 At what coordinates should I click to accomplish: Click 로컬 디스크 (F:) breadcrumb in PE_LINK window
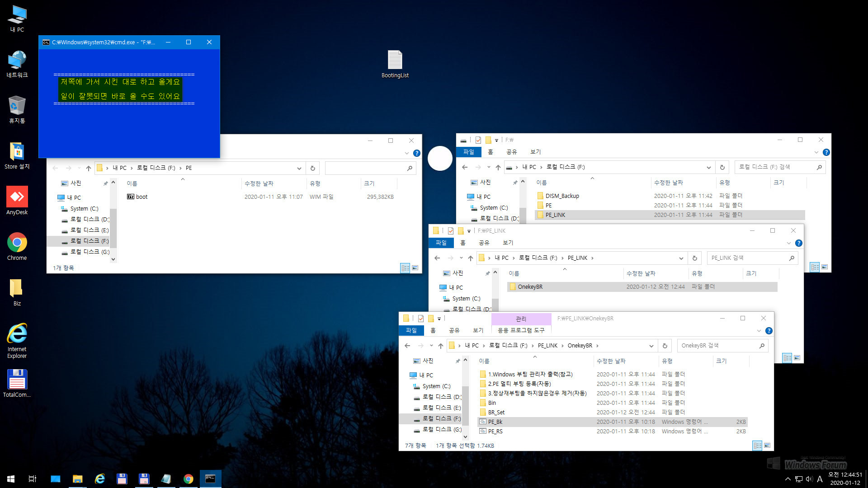(538, 258)
